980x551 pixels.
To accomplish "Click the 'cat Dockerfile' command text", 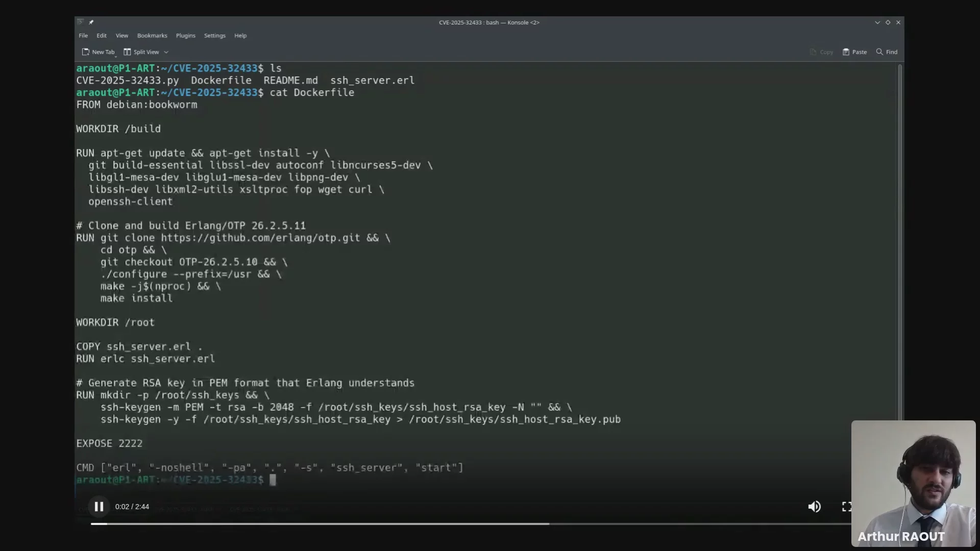I will [x=312, y=92].
